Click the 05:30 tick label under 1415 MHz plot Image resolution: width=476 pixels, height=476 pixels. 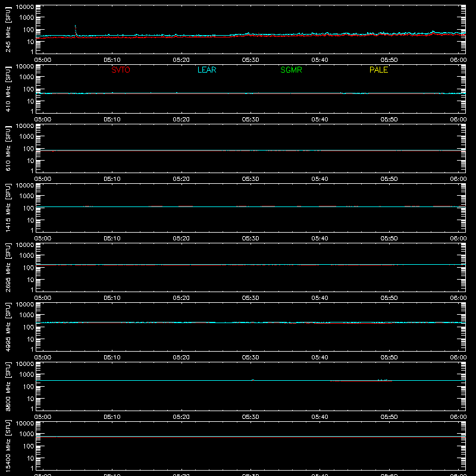click(250, 239)
